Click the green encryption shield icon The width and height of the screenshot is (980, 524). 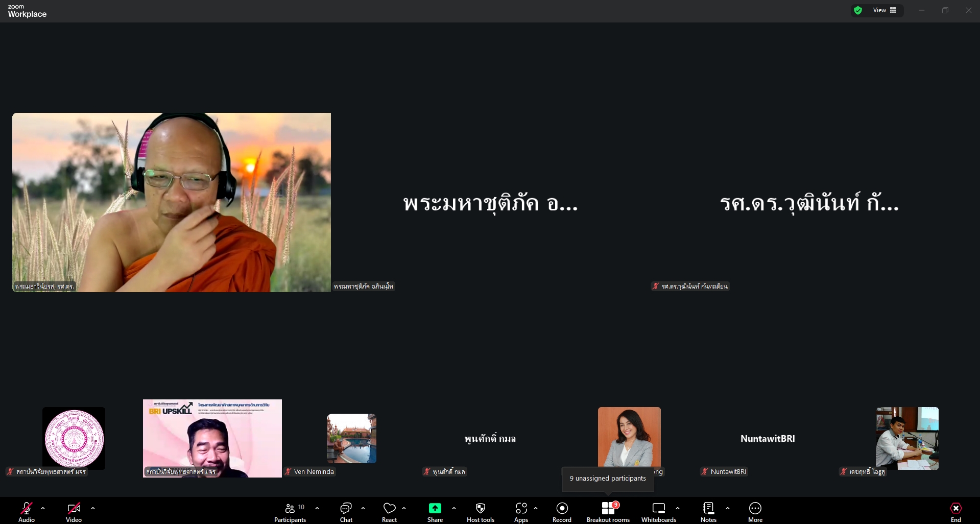pyautogui.click(x=858, y=10)
